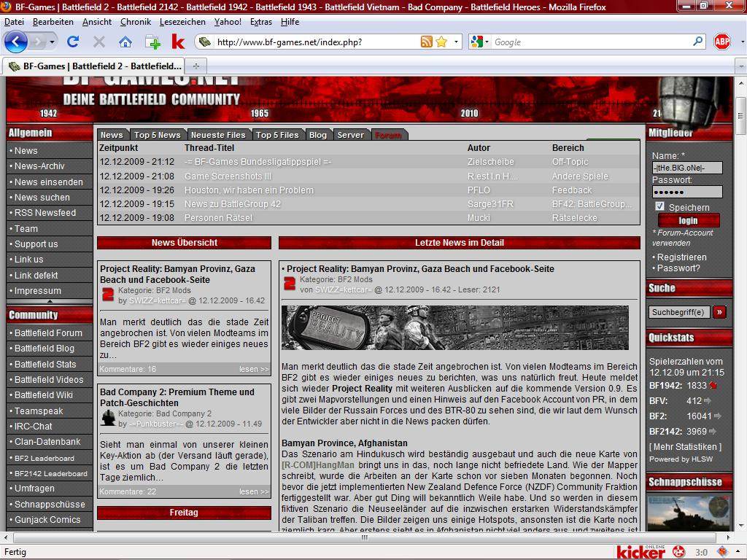Click the Passwort? recovery link
The height and width of the screenshot is (560, 747).
(678, 268)
